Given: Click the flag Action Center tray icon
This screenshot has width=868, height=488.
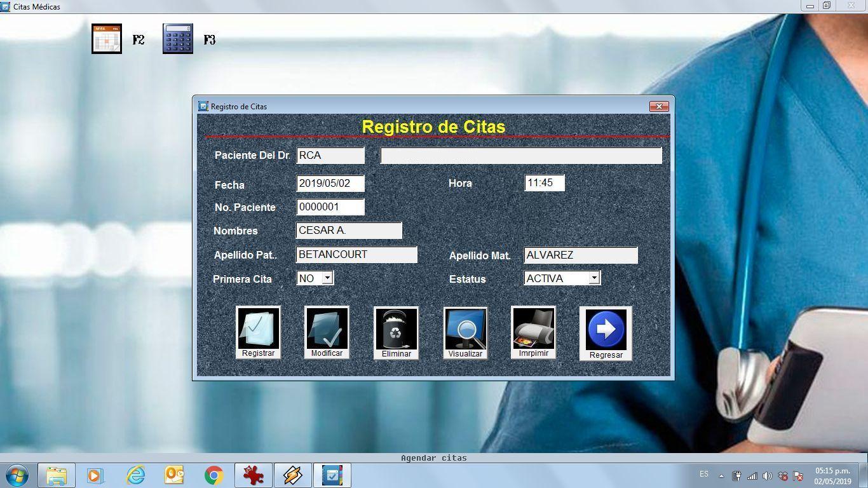Looking at the screenshot, I should 798,475.
